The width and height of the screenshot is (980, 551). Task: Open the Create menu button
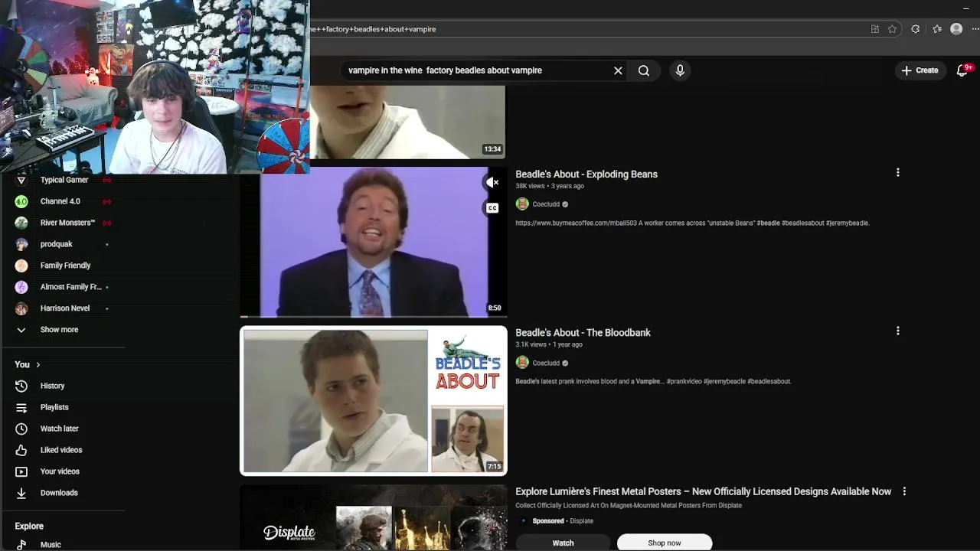[x=920, y=70]
